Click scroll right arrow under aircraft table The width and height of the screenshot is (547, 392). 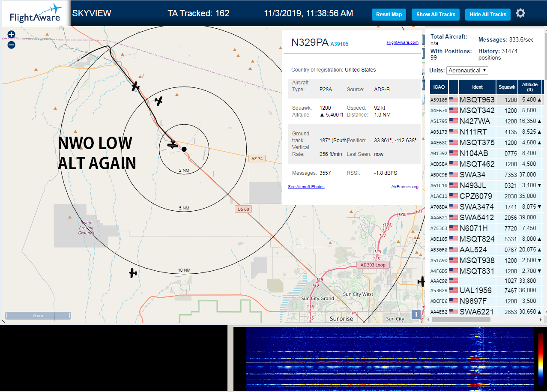pyautogui.click(x=540, y=320)
